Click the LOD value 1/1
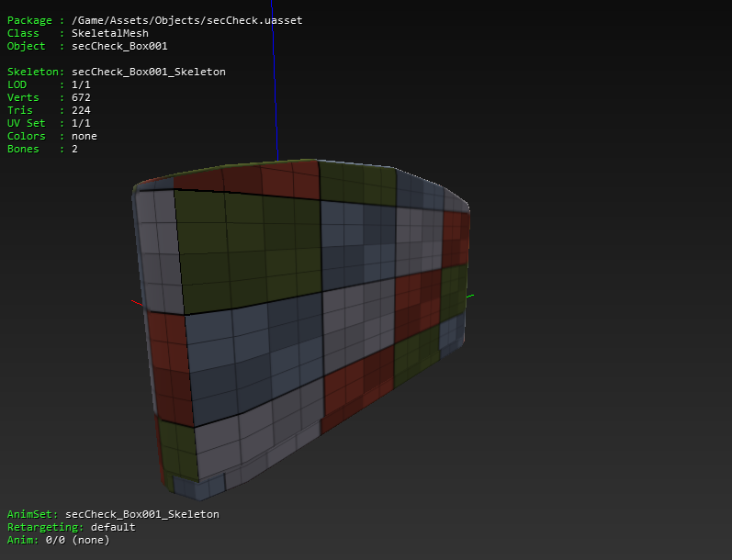 pos(81,84)
